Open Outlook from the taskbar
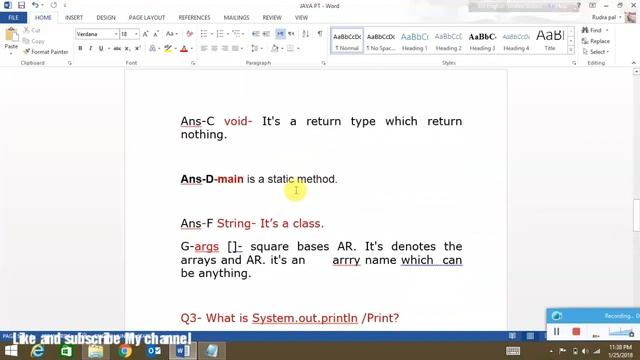This screenshot has width=640, height=360. click(154, 351)
